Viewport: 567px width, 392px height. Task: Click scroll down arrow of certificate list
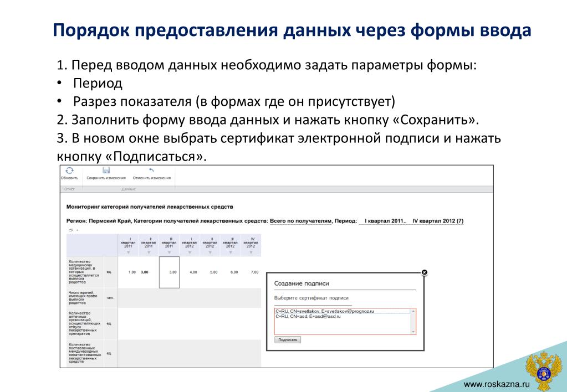pos(413,332)
